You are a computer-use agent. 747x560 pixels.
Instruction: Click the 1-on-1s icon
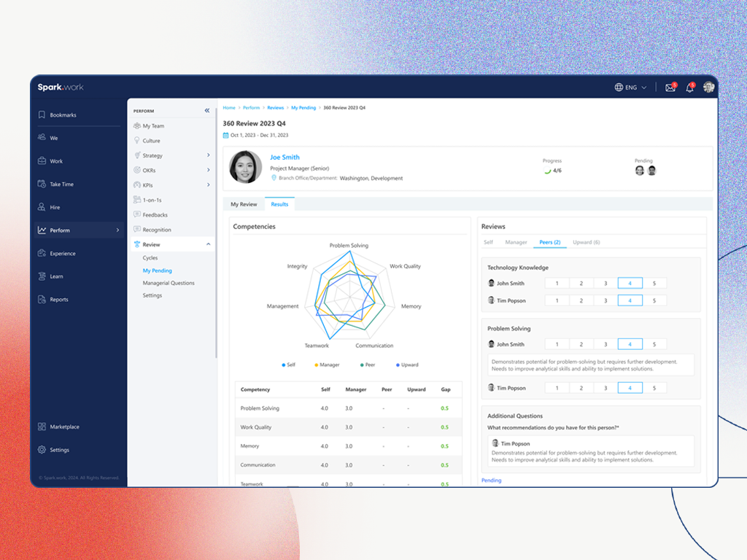tap(137, 200)
